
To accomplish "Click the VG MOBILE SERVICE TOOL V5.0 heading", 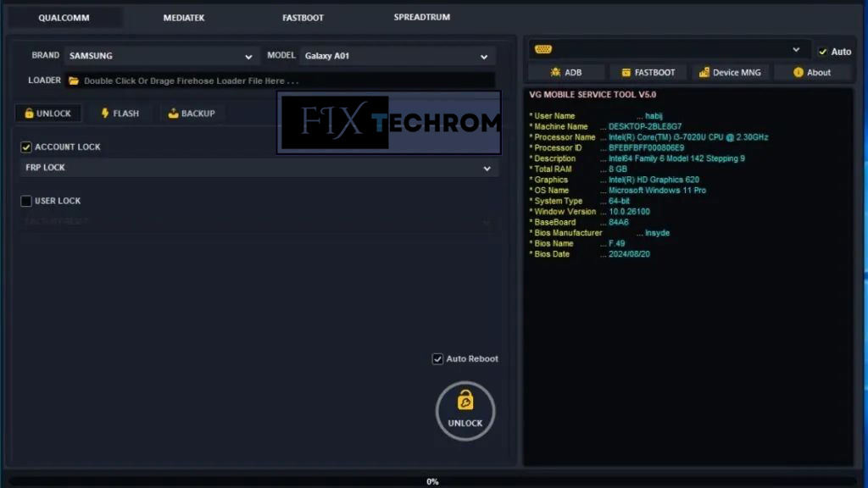I will point(593,95).
